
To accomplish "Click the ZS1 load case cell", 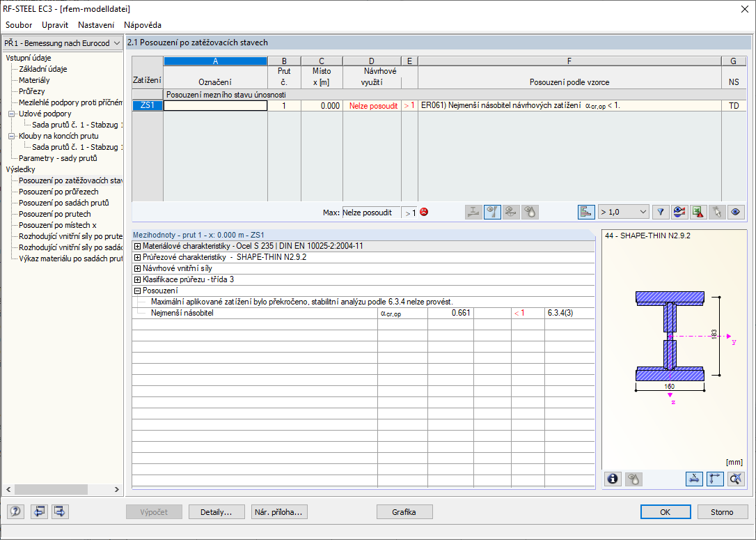I will point(148,106).
